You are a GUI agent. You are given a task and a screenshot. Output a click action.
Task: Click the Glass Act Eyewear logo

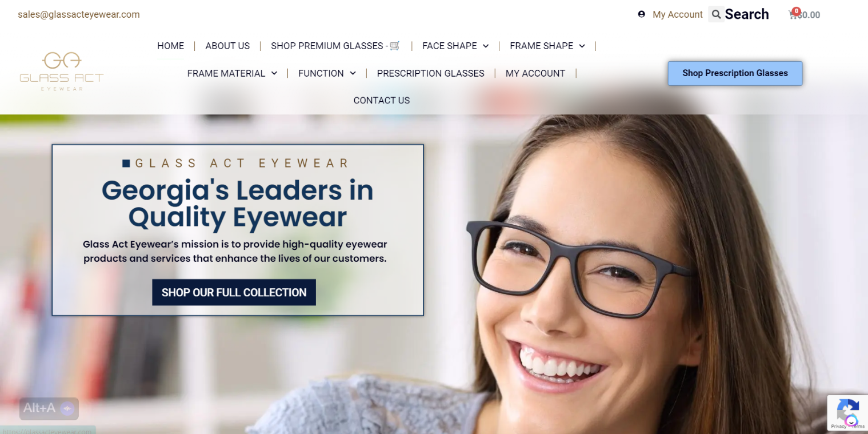[62, 71]
